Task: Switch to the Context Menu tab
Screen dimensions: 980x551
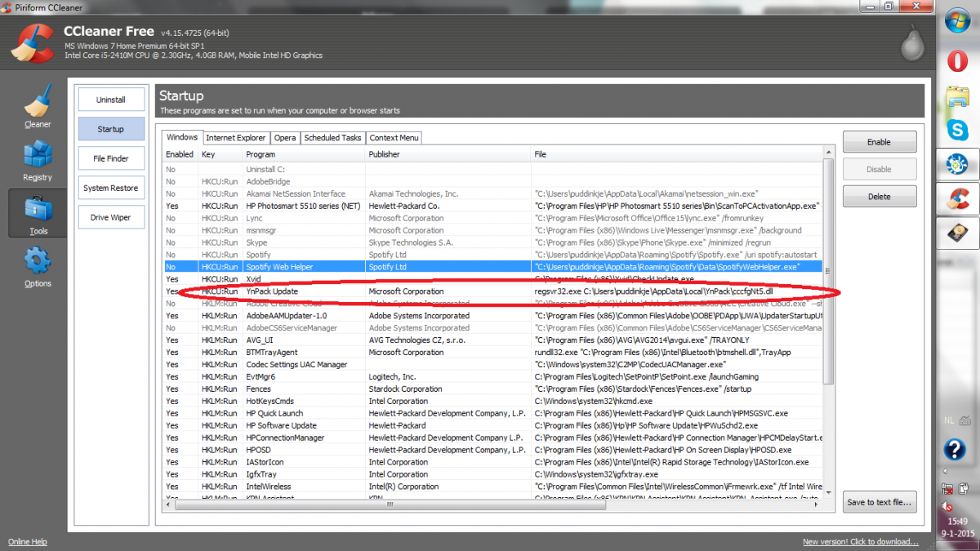Action: pyautogui.click(x=394, y=138)
